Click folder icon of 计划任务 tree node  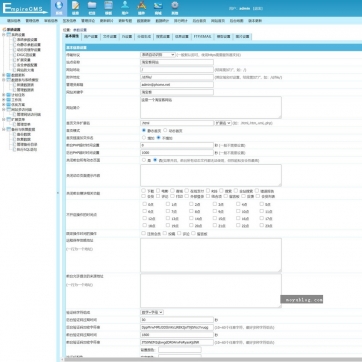click(9, 95)
